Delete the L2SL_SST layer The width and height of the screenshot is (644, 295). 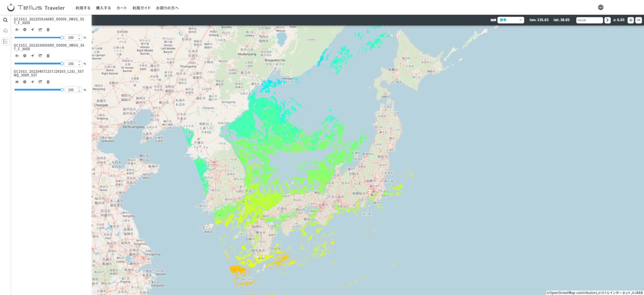[48, 82]
